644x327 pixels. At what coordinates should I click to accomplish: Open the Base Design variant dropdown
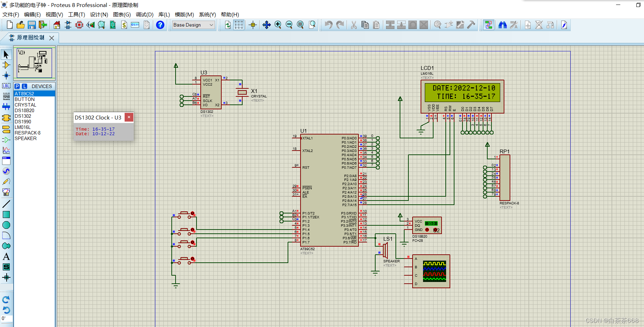pyautogui.click(x=194, y=25)
